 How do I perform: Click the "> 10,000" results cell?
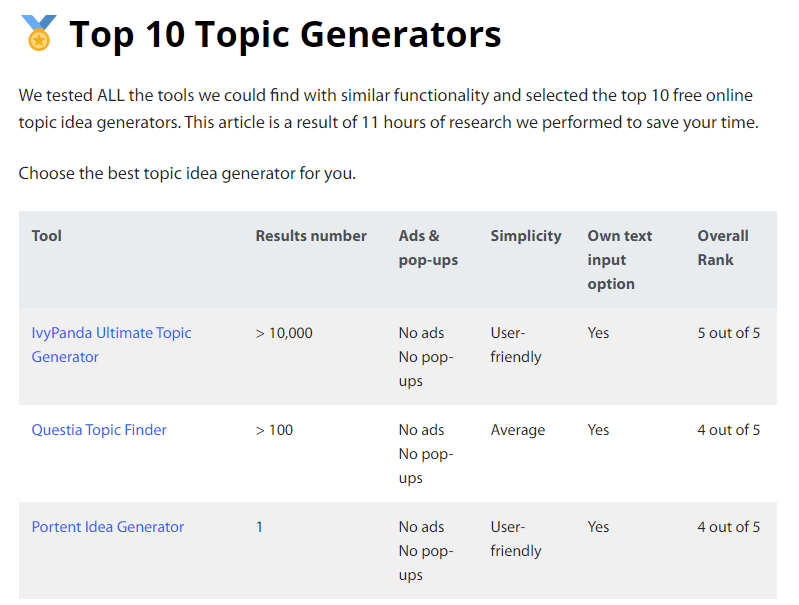pos(284,333)
